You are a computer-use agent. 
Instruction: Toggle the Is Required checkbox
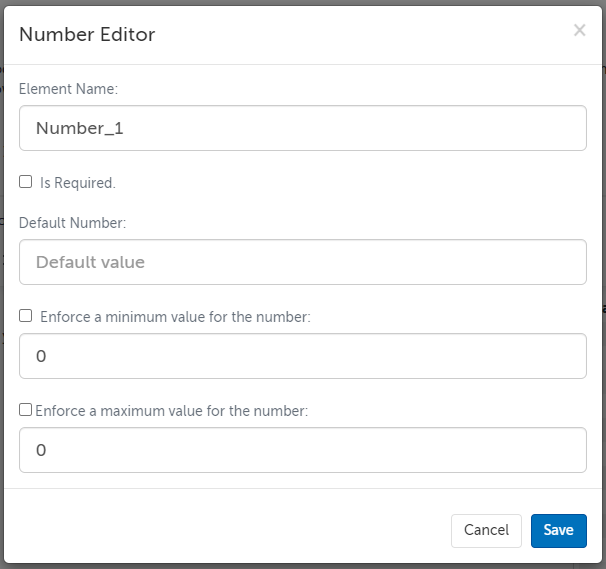[x=26, y=182]
